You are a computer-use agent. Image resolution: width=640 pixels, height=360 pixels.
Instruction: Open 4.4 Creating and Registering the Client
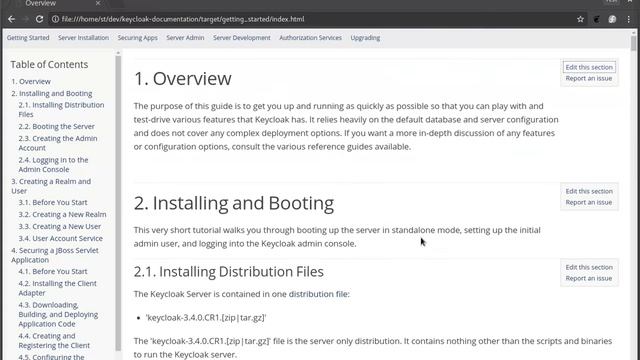click(54, 340)
